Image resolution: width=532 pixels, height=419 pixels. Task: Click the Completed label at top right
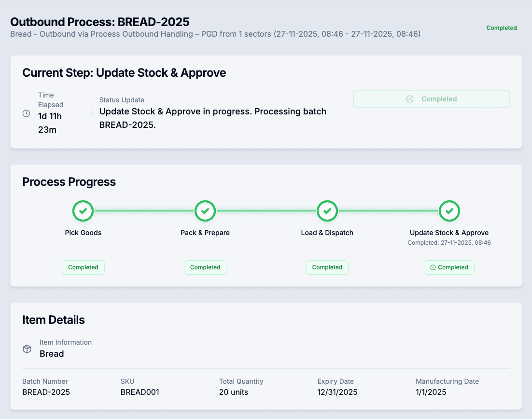click(x=502, y=28)
